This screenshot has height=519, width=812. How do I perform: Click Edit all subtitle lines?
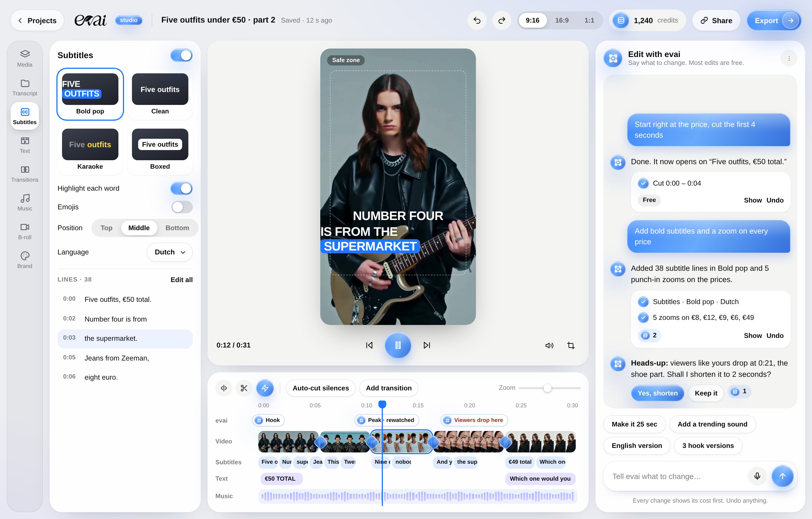point(181,280)
